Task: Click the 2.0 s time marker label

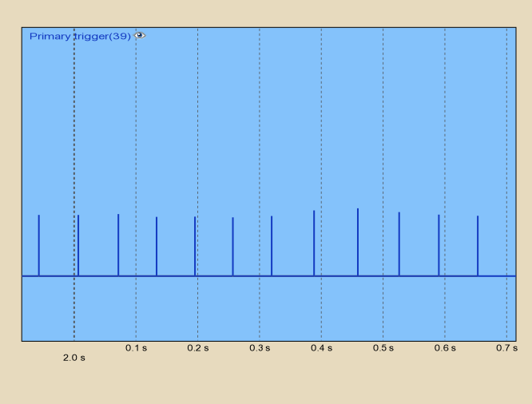Action: pos(74,358)
